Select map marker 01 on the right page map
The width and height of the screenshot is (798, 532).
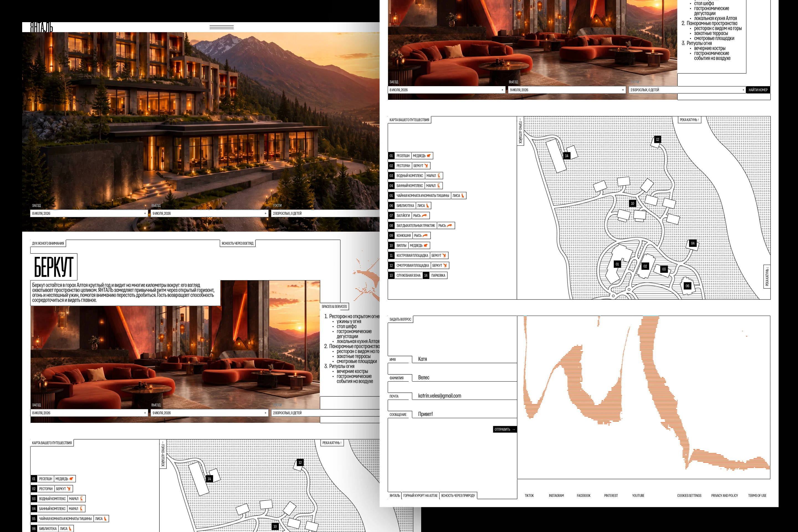point(618,264)
